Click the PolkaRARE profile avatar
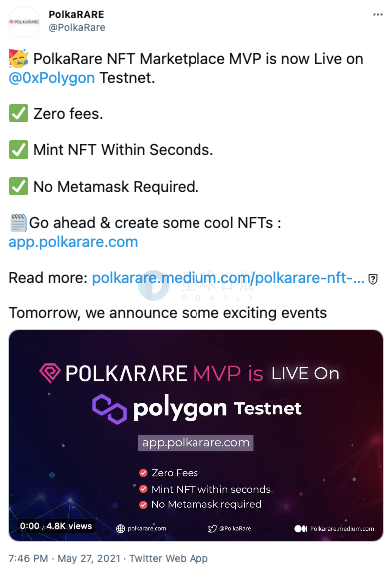 tap(24, 22)
